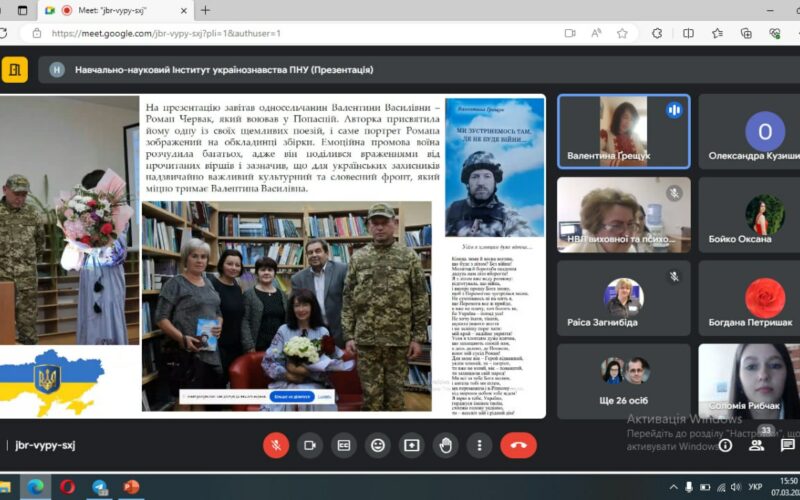This screenshot has width=800, height=500.
Task: Open the emoji reactions panel
Action: pyautogui.click(x=378, y=445)
